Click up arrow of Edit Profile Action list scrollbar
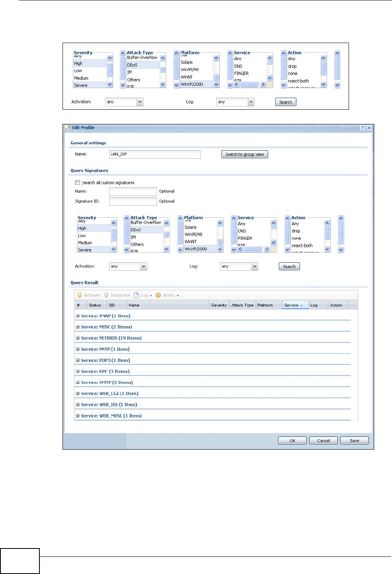Image resolution: width=392 pixels, height=574 pixels. click(x=327, y=223)
